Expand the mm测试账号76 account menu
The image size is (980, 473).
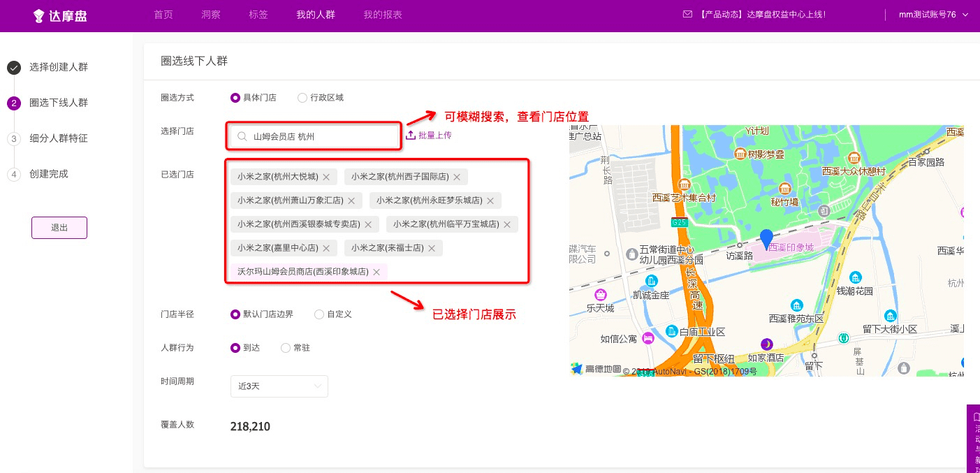click(x=933, y=15)
